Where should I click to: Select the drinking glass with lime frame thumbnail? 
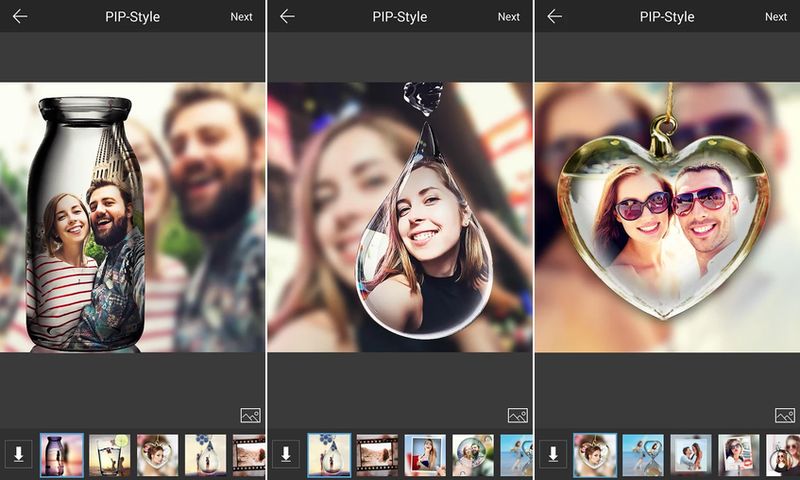[109, 454]
